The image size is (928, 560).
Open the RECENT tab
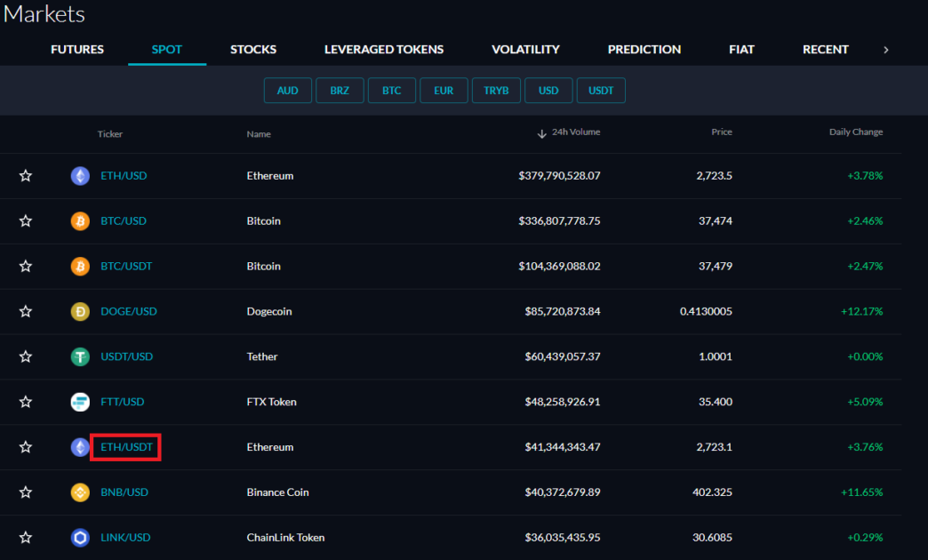coord(826,50)
